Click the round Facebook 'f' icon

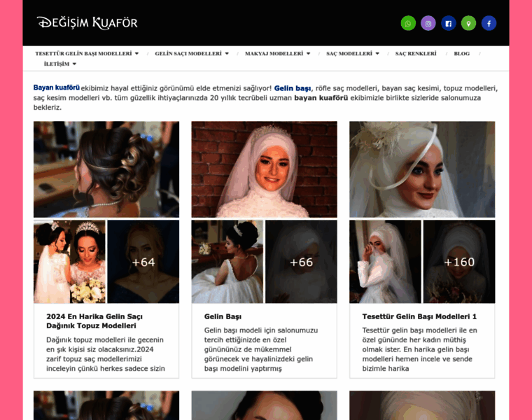click(489, 23)
